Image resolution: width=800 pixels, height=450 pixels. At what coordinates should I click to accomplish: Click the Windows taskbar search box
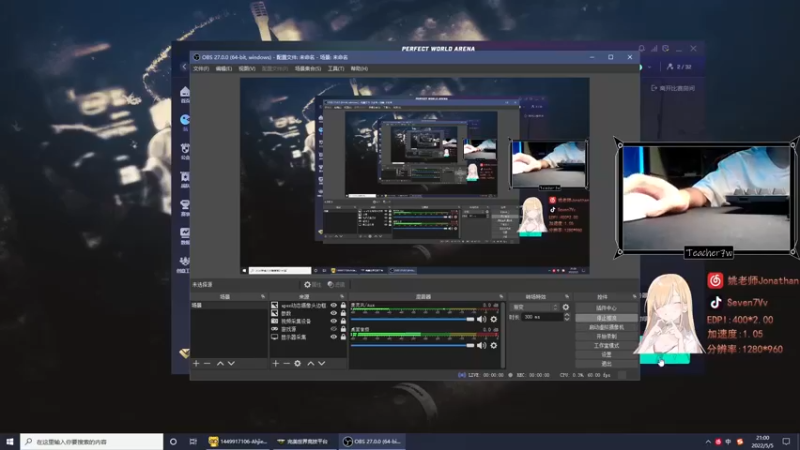pyautogui.click(x=91, y=441)
